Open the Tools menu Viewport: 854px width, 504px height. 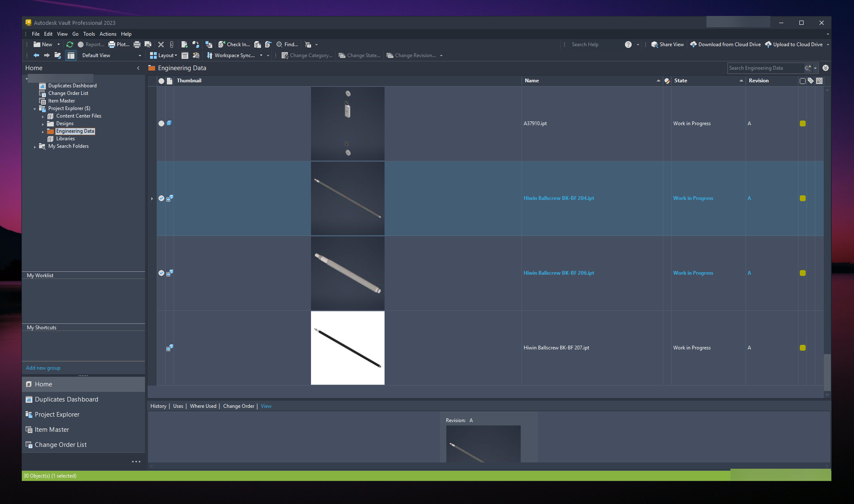click(x=89, y=34)
